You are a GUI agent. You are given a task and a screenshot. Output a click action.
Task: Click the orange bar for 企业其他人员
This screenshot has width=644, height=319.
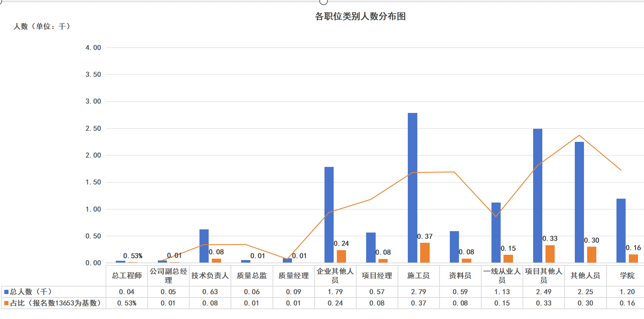341,256
